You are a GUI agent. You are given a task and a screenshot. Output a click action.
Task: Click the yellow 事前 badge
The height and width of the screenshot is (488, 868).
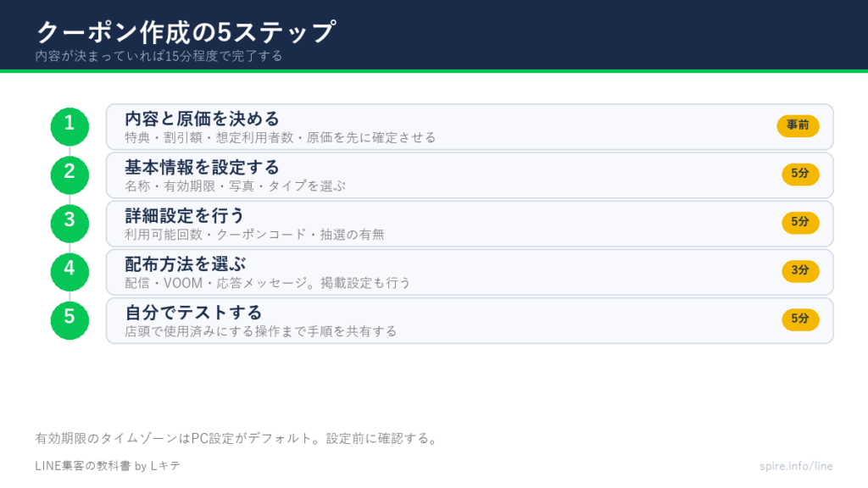click(798, 125)
